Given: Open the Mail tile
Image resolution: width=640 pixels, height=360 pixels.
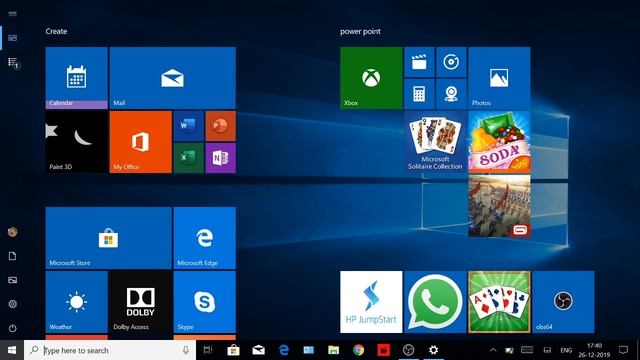Looking at the screenshot, I should (173, 78).
